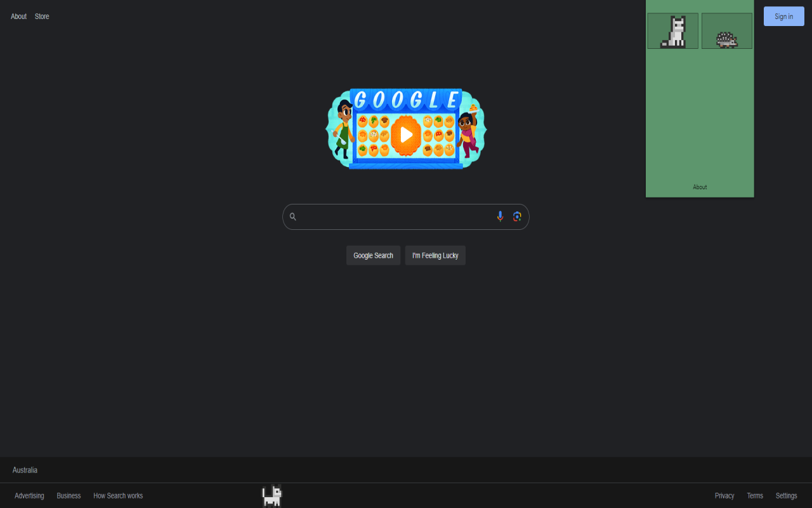
Task: Open About link in green pet panel
Action: point(700,187)
